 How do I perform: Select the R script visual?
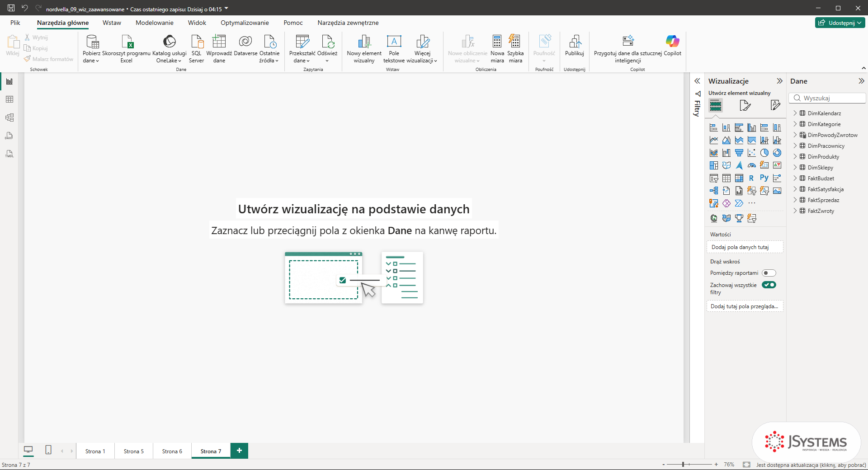point(752,178)
